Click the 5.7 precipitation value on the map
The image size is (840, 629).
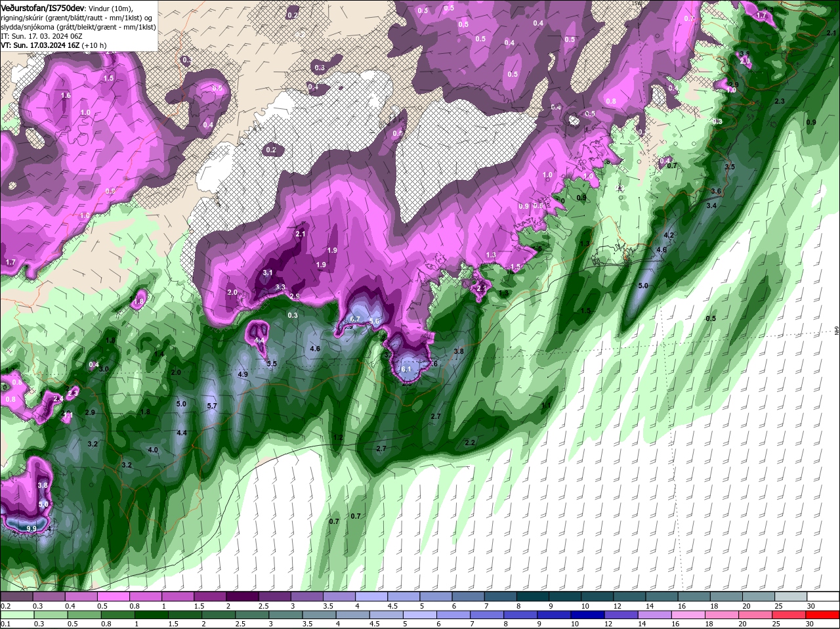(x=211, y=406)
